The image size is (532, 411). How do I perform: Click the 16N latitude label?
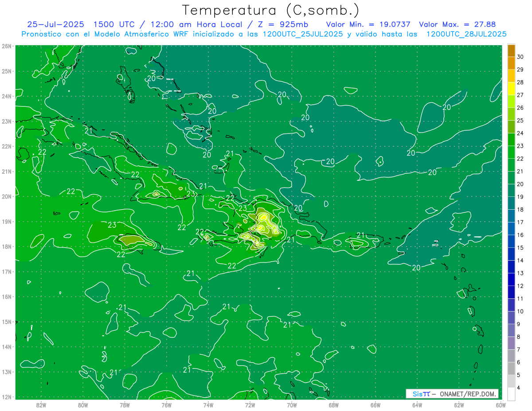click(7, 297)
